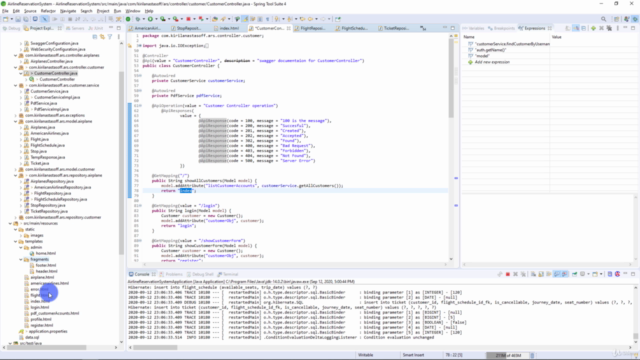Image resolution: width=640 pixels, height=360 pixels.
Task: Click Remove launch X icon in Console toolbar
Action: (516, 274)
